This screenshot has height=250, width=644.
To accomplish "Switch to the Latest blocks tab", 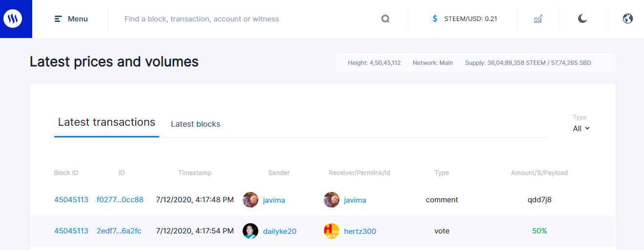I will point(195,124).
